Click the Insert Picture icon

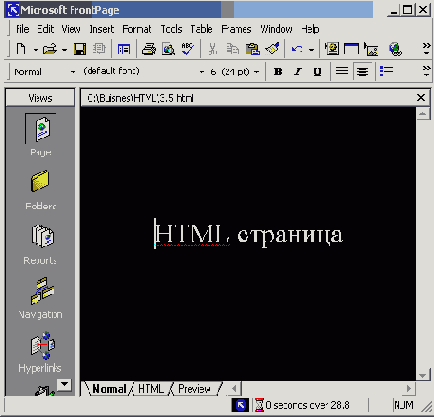click(371, 49)
